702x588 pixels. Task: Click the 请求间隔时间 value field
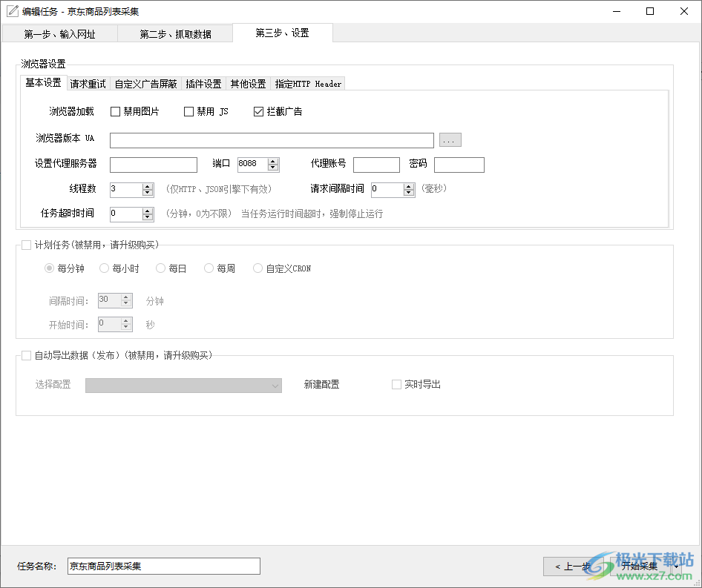[x=387, y=190]
